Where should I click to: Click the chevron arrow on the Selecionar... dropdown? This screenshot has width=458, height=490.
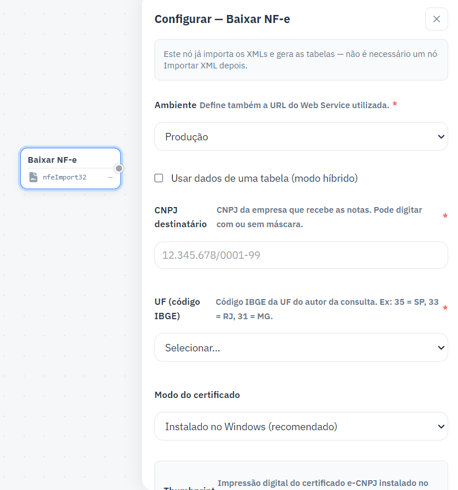[x=441, y=348]
